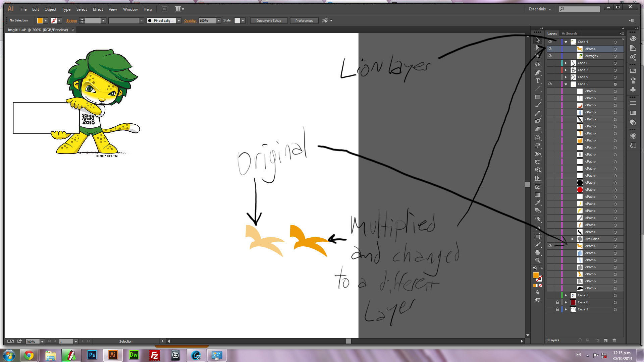Select the Pen tool

[538, 73]
